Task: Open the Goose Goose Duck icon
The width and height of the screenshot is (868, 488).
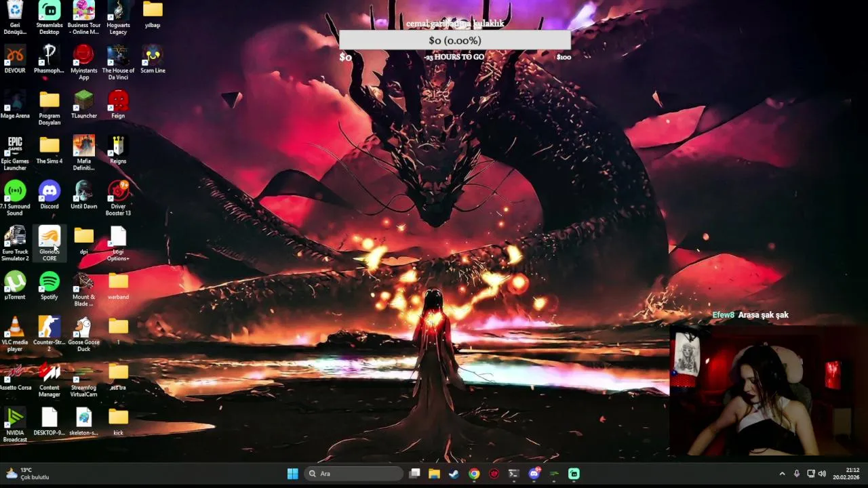Action: click(83, 335)
